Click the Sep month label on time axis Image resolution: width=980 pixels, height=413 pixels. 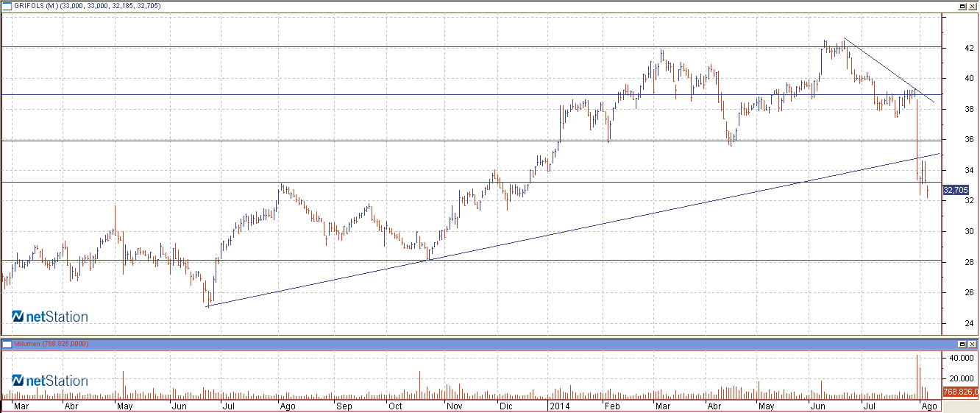coord(344,406)
